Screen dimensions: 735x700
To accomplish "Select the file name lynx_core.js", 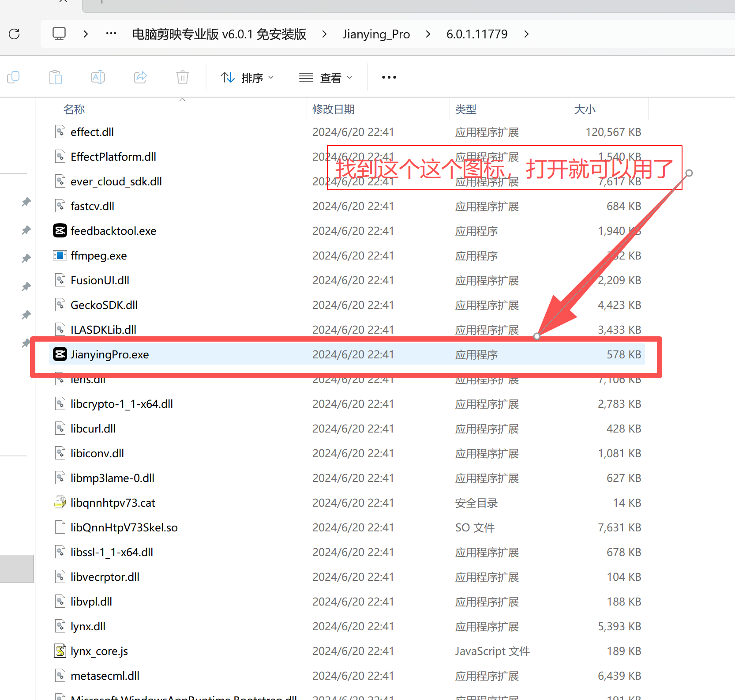I will (99, 651).
